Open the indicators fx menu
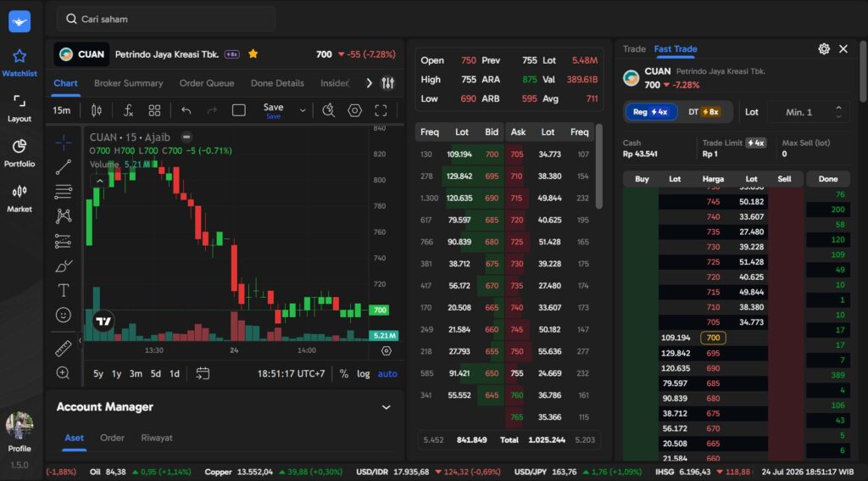Image resolution: width=868 pixels, height=481 pixels. [128, 110]
